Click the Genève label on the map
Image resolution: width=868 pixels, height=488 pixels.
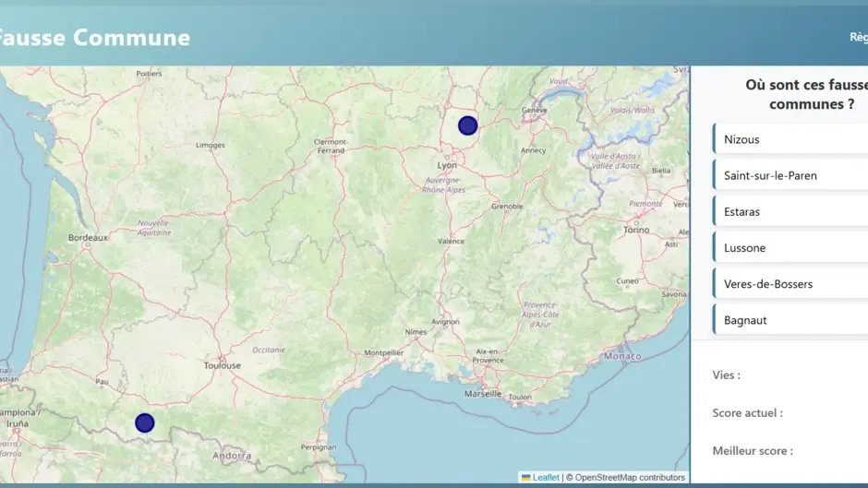(535, 110)
